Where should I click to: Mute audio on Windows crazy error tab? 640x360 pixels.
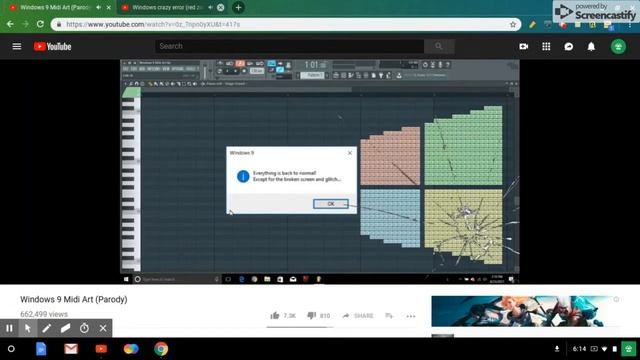tap(211, 7)
